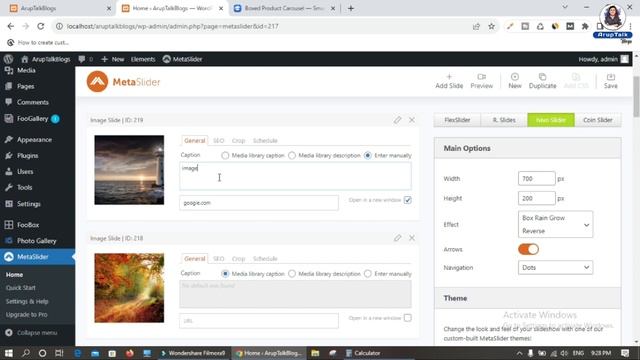Viewport: 640px width, 360px height.
Task: Switch to the R. Slides type tab
Action: click(x=504, y=120)
